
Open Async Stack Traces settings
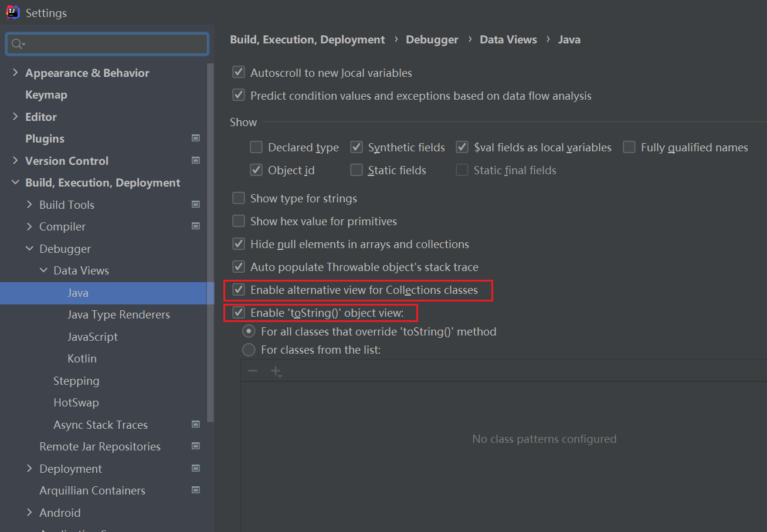coord(100,425)
